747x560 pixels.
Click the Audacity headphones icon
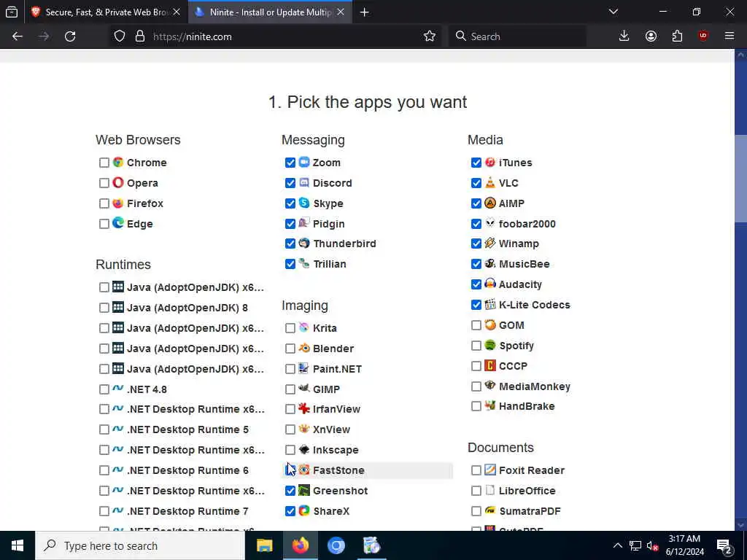point(490,284)
